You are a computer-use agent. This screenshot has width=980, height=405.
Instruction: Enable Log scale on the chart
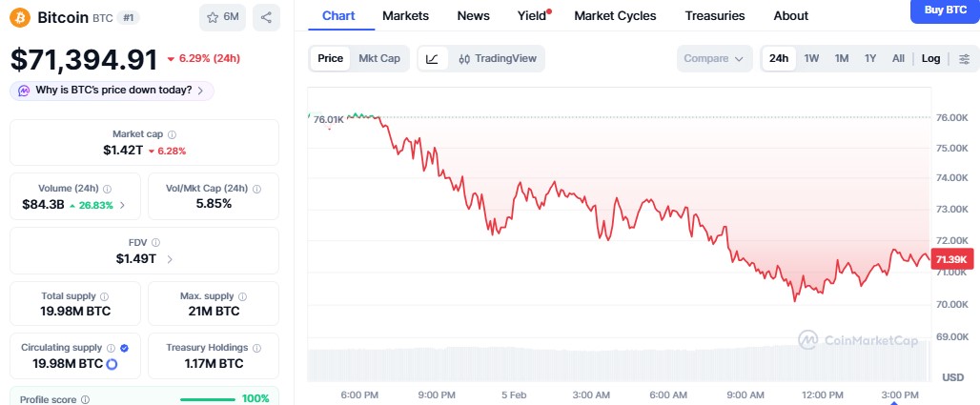[930, 58]
